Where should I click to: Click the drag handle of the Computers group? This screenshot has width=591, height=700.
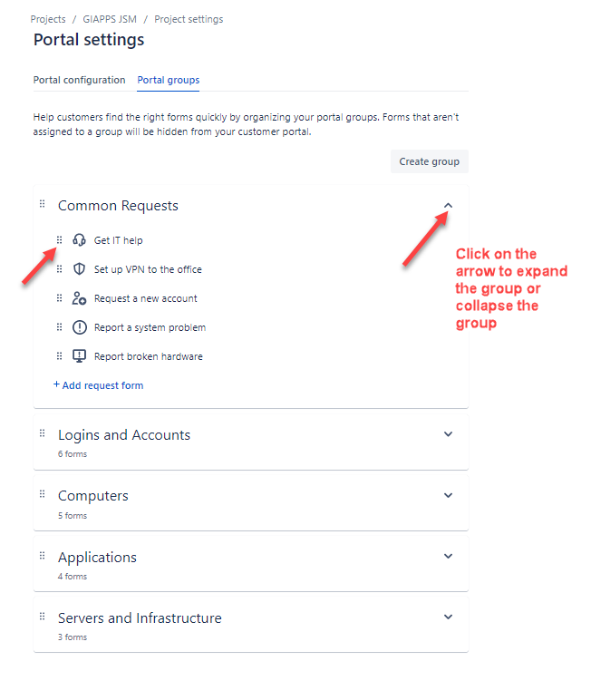(x=43, y=494)
